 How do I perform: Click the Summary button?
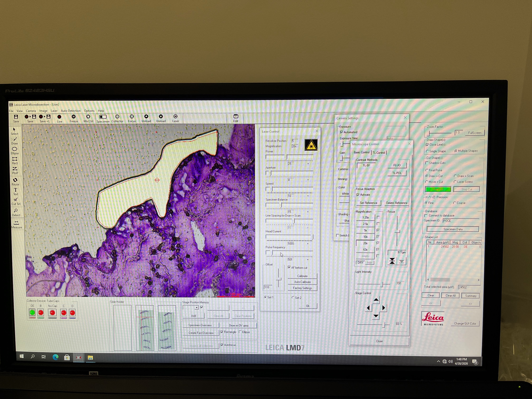pyautogui.click(x=471, y=296)
